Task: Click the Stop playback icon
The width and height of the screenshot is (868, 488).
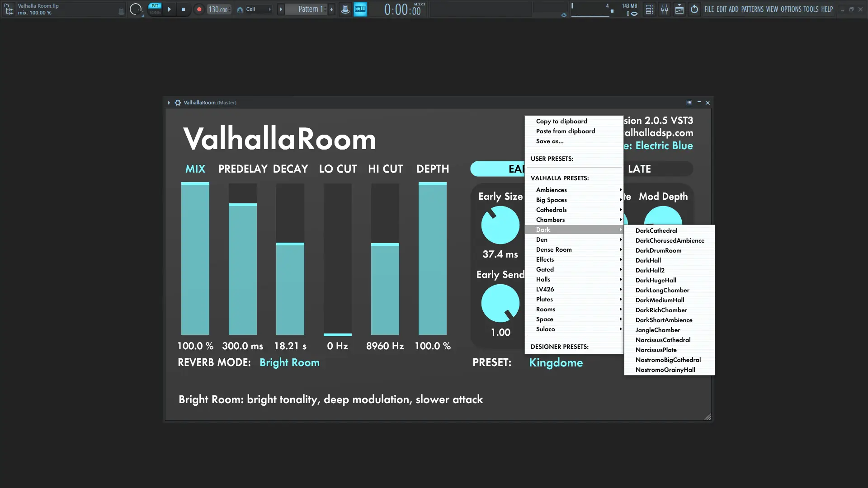Action: coord(183,9)
